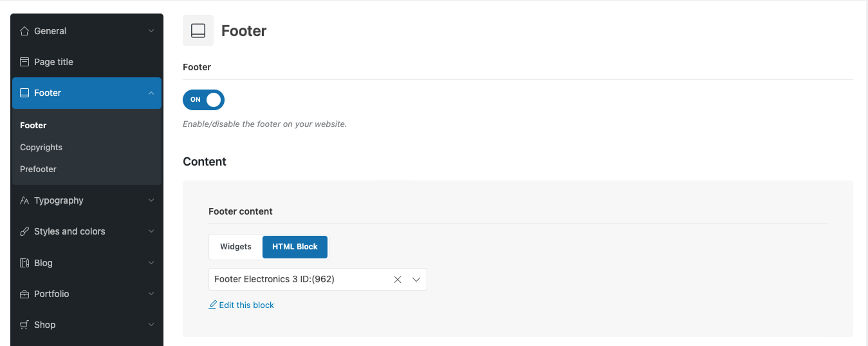Collapse the Footer section chevron
The image size is (868, 346).
[x=151, y=93]
